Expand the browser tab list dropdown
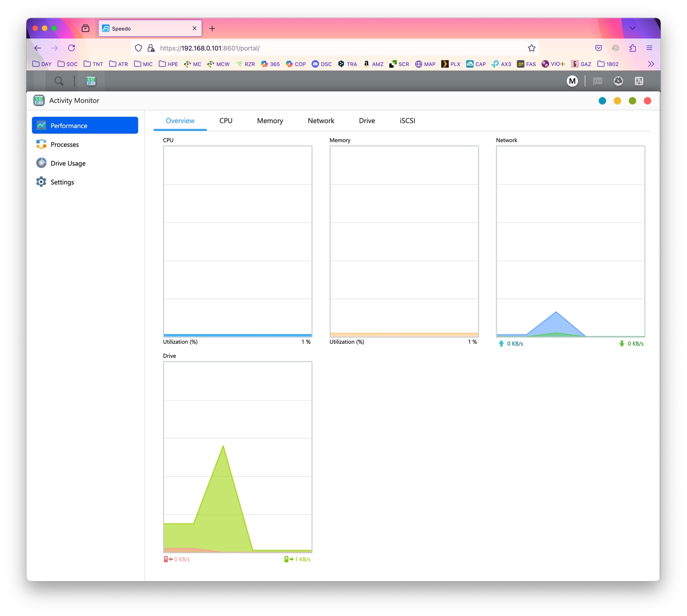 coord(632,28)
